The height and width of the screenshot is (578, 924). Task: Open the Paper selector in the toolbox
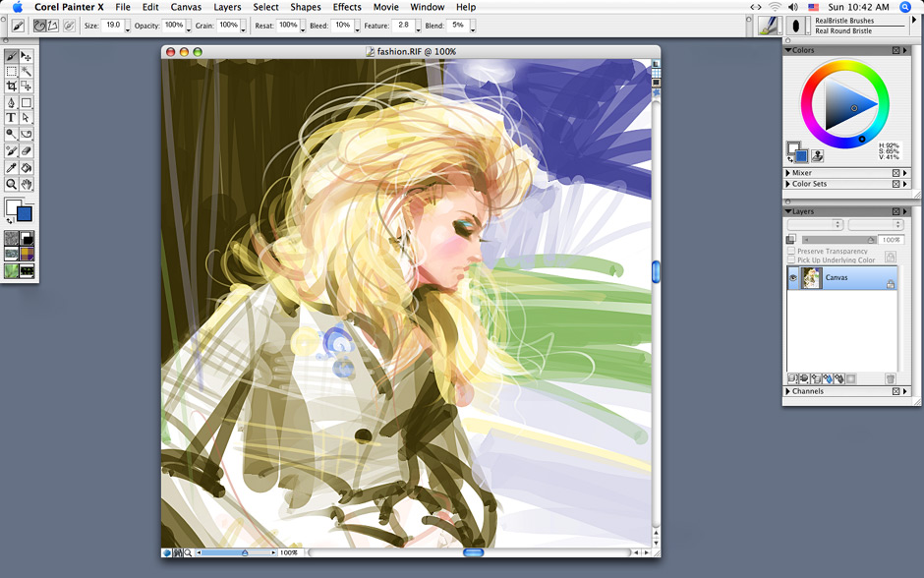pos(11,238)
